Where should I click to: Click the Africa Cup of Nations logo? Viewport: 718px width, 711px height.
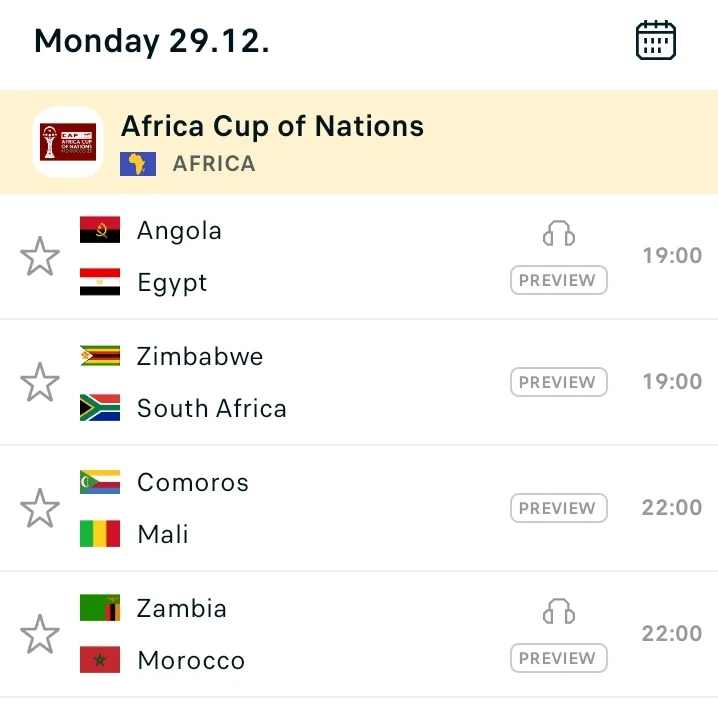[x=68, y=142]
